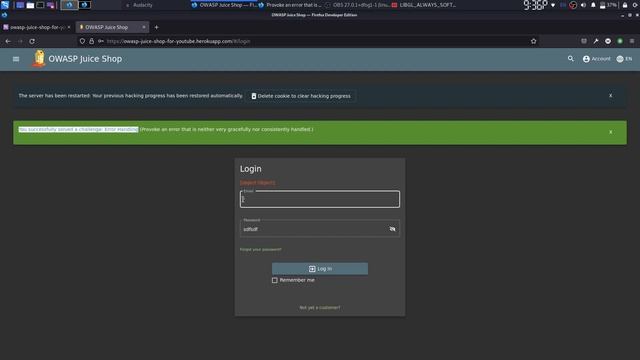
Task: Click Delete cookie to clear hacking progress
Action: point(300,96)
